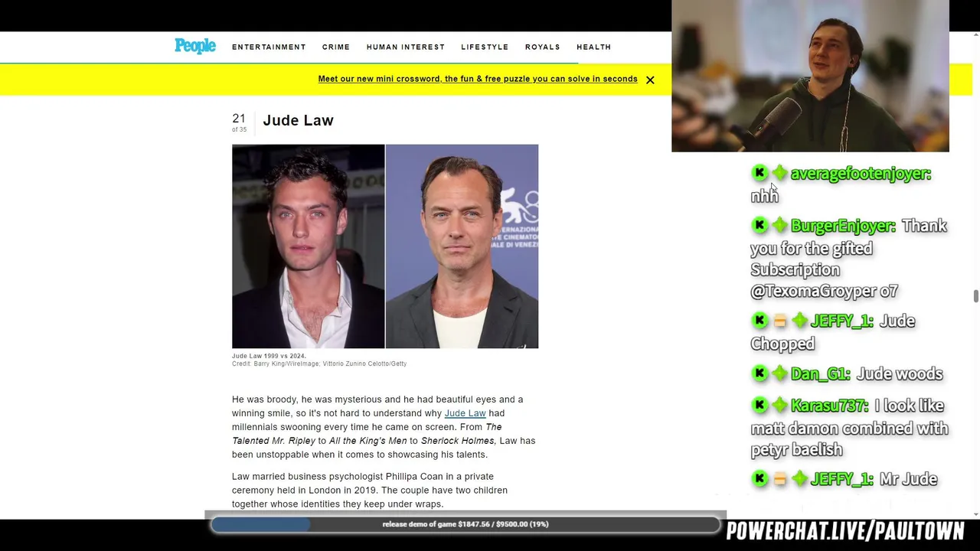The image size is (980, 551).
Task: Click the 'matt damon combined with' chat text
Action: (850, 429)
